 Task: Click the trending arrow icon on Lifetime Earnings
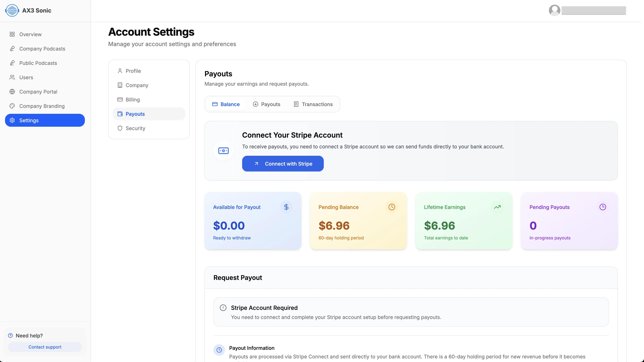tap(497, 207)
